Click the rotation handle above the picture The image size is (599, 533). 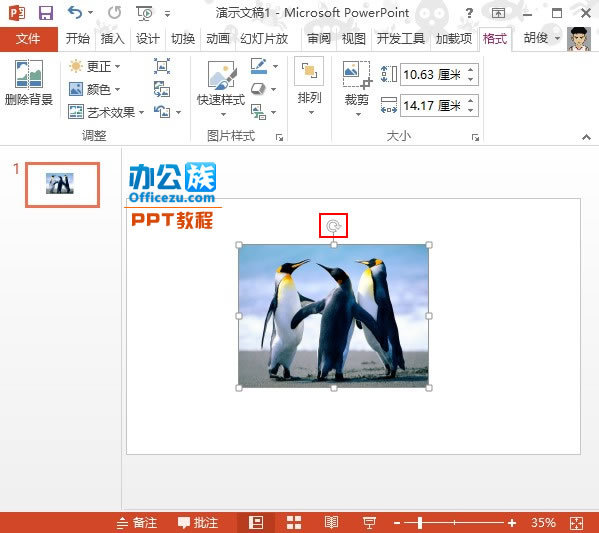[x=333, y=226]
